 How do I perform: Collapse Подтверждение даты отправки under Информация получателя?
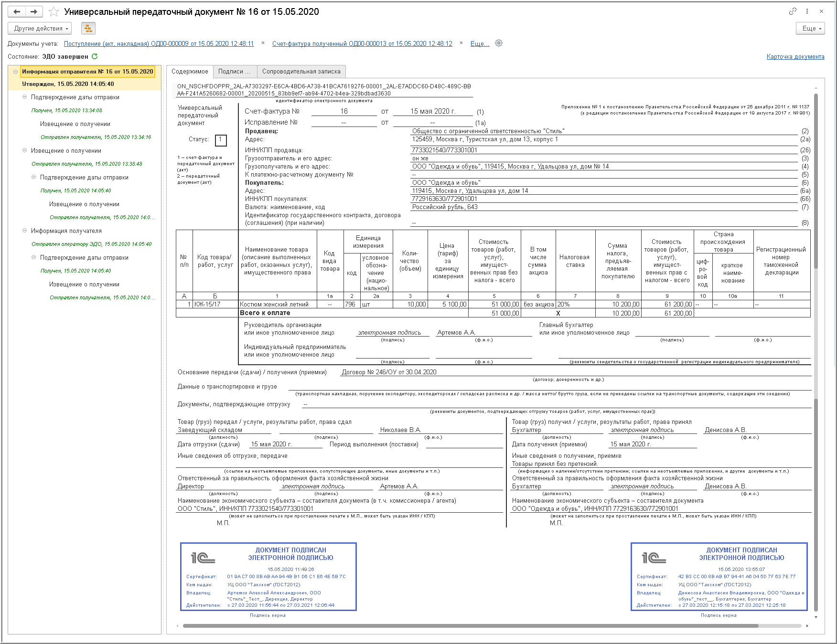pos(33,257)
